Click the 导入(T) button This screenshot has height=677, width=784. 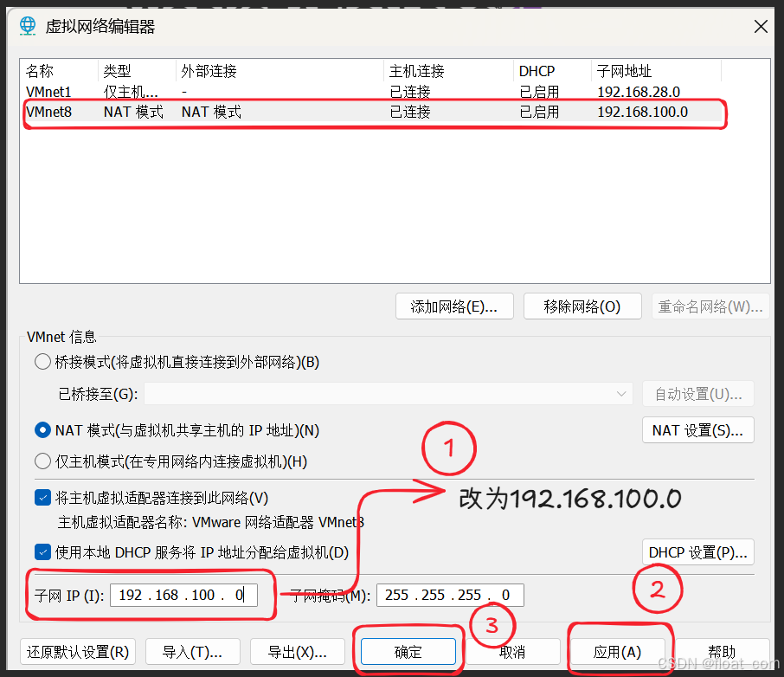tap(192, 652)
